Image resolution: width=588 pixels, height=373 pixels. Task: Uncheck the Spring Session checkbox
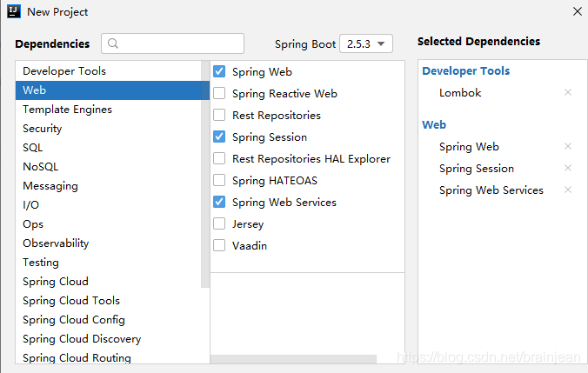219,137
